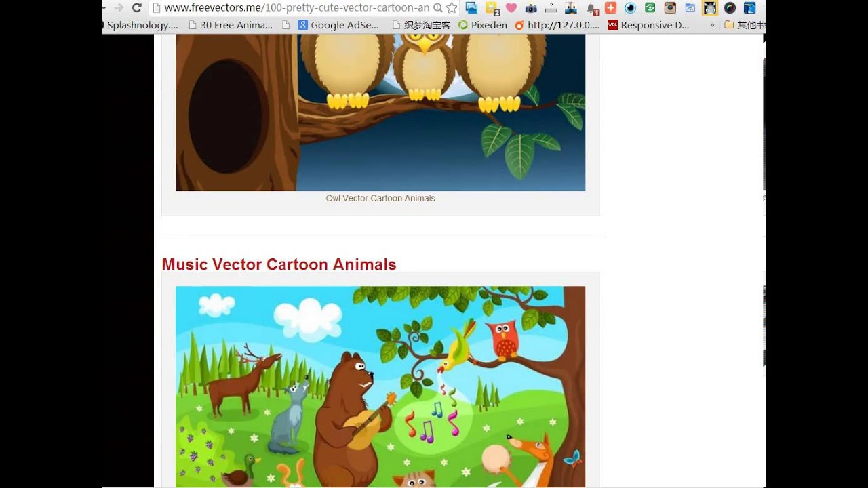Screen dimensions: 868x488
Task: Click the dark round extension icon
Action: click(x=730, y=8)
